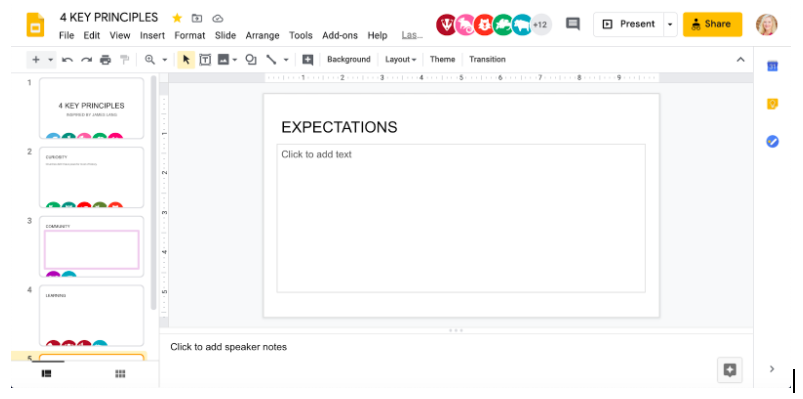Click the dark red collaborator avatar
The height and width of the screenshot is (399, 803).
447,25
